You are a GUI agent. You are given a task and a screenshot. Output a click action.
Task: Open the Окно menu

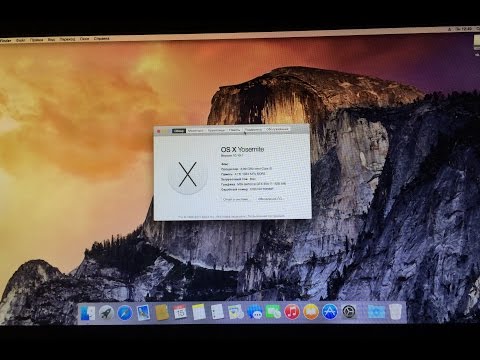(84, 39)
